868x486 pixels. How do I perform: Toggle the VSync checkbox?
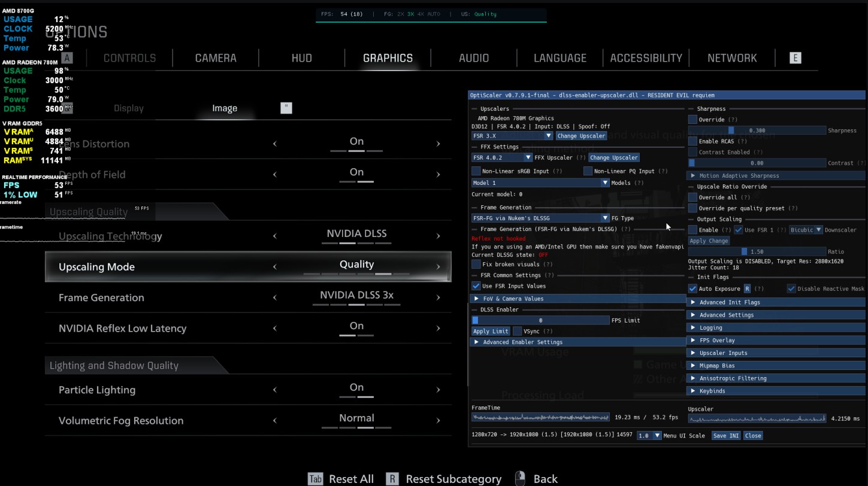[x=518, y=331]
